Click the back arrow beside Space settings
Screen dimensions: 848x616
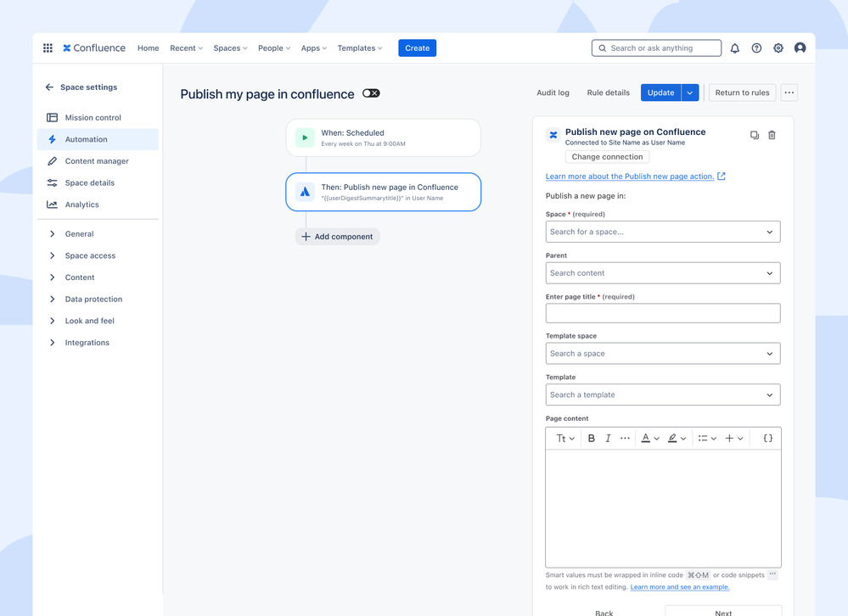click(49, 87)
